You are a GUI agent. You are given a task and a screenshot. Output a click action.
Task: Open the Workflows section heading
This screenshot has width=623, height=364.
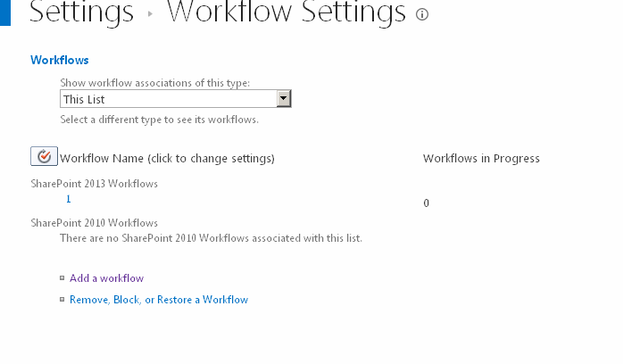(x=60, y=60)
